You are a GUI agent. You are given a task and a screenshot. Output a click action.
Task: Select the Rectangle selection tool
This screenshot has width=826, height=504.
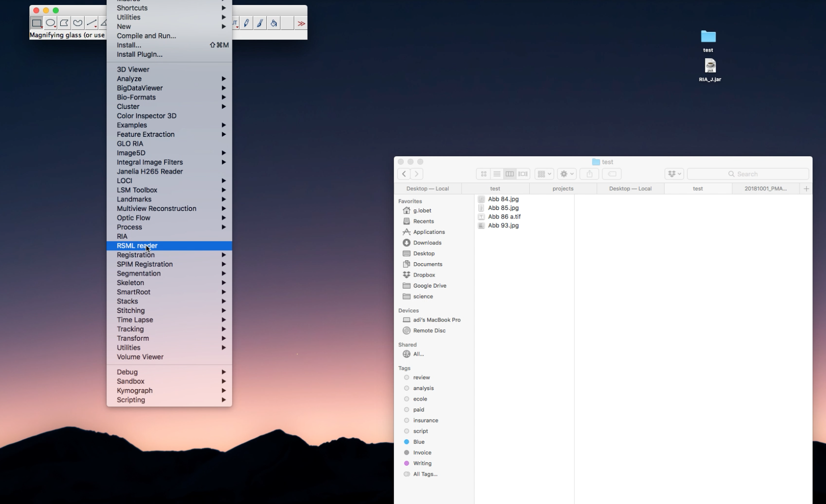(37, 23)
